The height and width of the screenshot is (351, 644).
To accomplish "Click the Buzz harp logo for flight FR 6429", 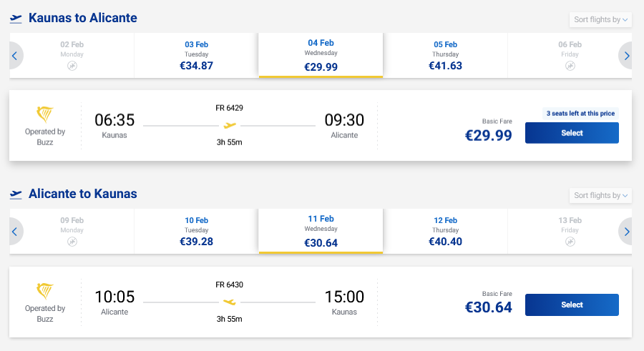I will pyautogui.click(x=45, y=114).
